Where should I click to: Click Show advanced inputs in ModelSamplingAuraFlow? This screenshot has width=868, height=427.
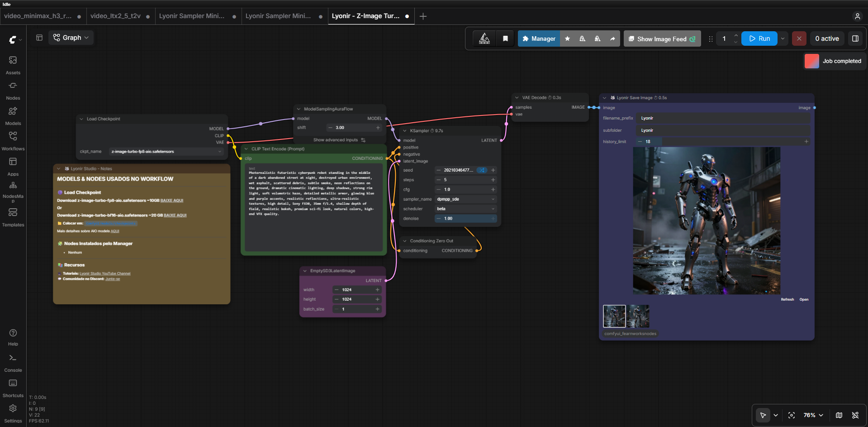pos(339,140)
